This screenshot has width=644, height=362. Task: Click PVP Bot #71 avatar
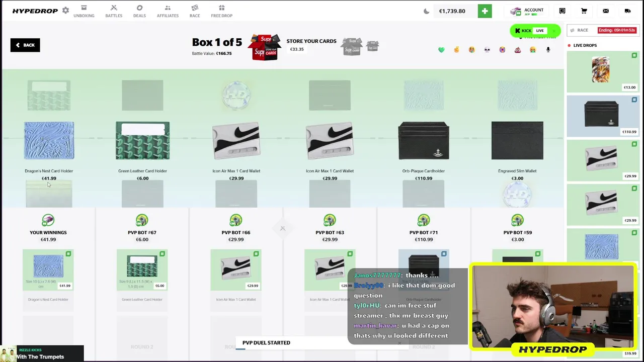click(424, 220)
